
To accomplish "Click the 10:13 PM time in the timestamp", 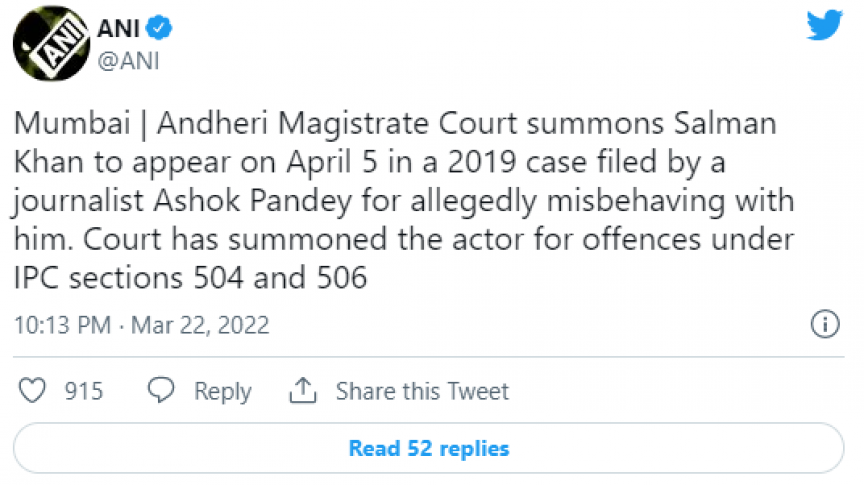I will [62, 325].
